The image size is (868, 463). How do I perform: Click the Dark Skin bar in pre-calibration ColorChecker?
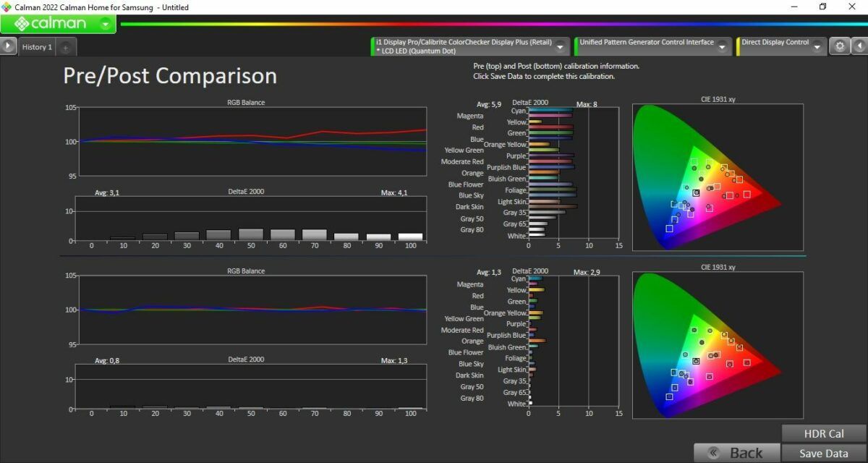[x=553, y=206]
